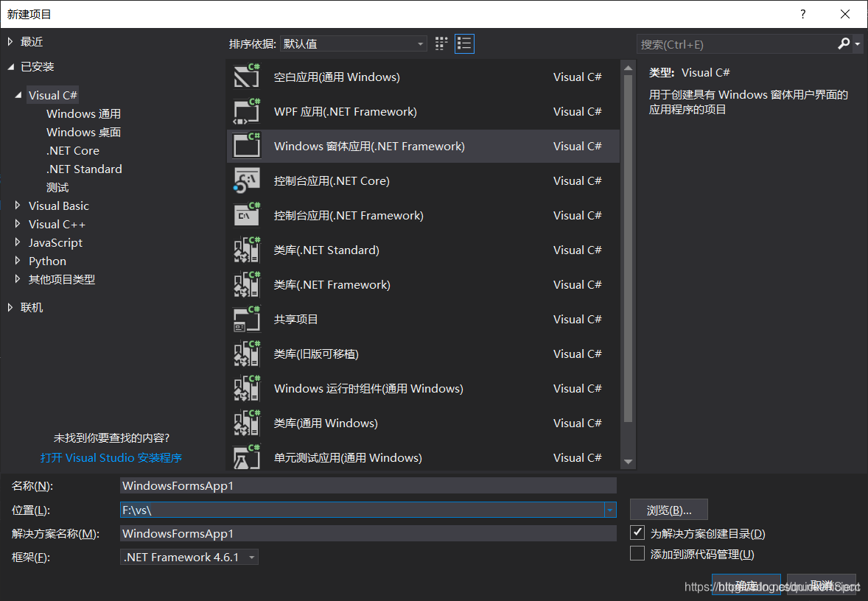Open the 排序依据 默认值 dropdown
Image resolution: width=868 pixels, height=601 pixels.
pos(353,43)
